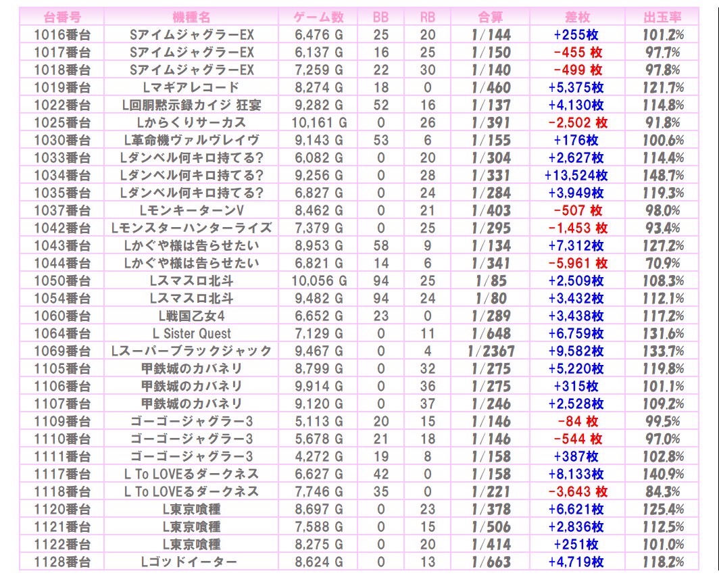Click the 140.9% payout rate
Screen dimensions: 719x588
tap(663, 474)
